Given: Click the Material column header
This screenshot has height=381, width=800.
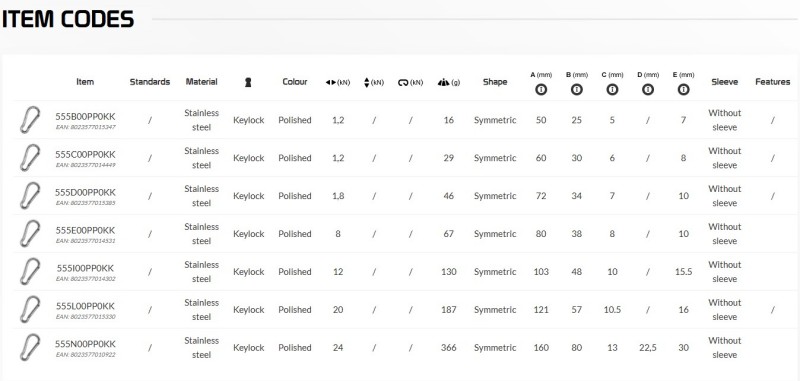Looking at the screenshot, I should (x=202, y=82).
